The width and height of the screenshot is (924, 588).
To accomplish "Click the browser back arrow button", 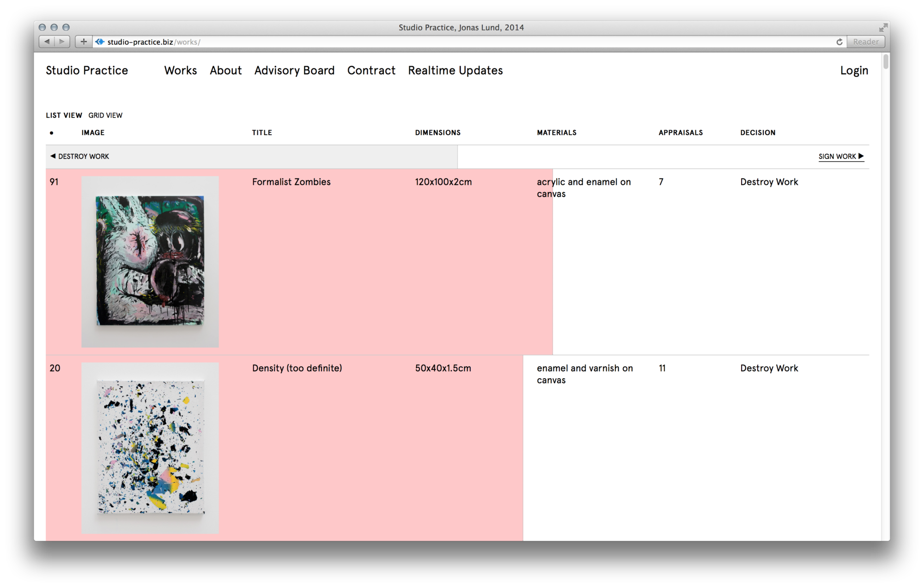I will pyautogui.click(x=47, y=42).
